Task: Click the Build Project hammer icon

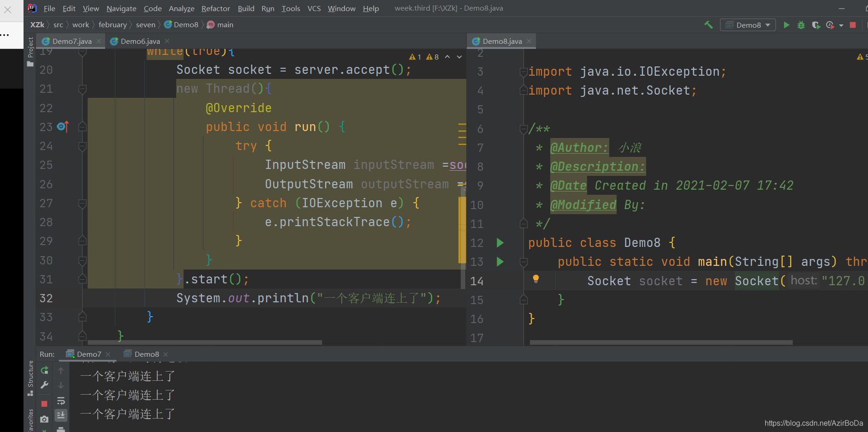Action: [708, 25]
